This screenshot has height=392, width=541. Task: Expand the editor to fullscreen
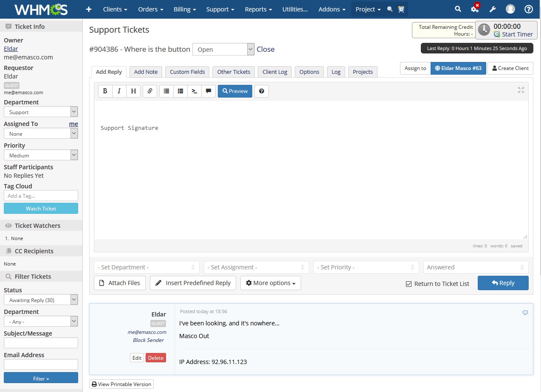[521, 90]
